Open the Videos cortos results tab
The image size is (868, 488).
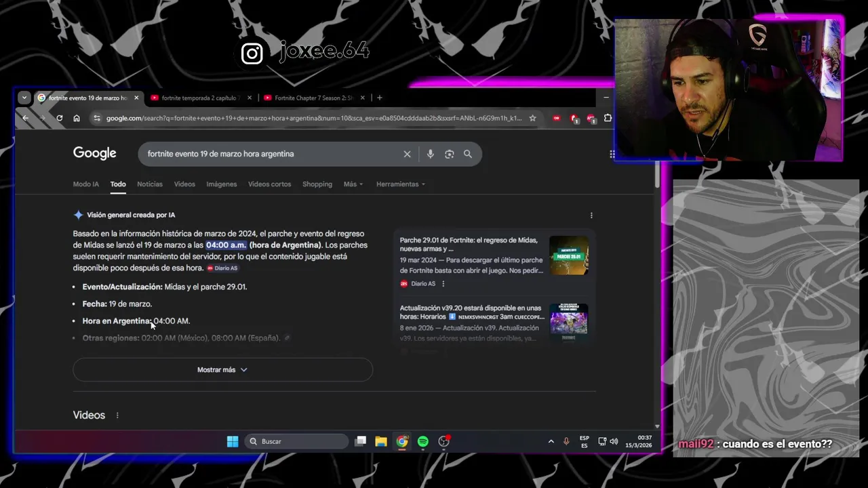click(269, 184)
